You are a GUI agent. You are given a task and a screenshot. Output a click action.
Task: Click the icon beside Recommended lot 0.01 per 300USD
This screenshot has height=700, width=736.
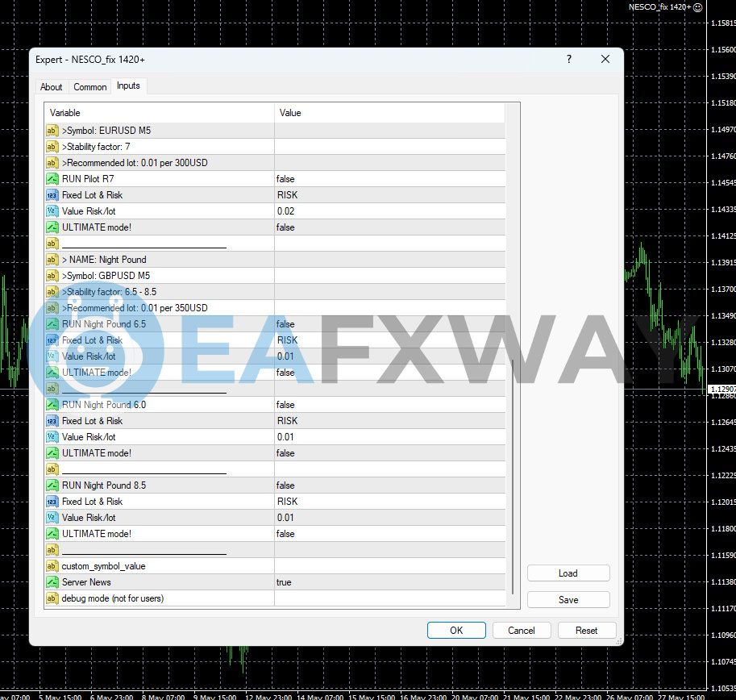point(52,163)
